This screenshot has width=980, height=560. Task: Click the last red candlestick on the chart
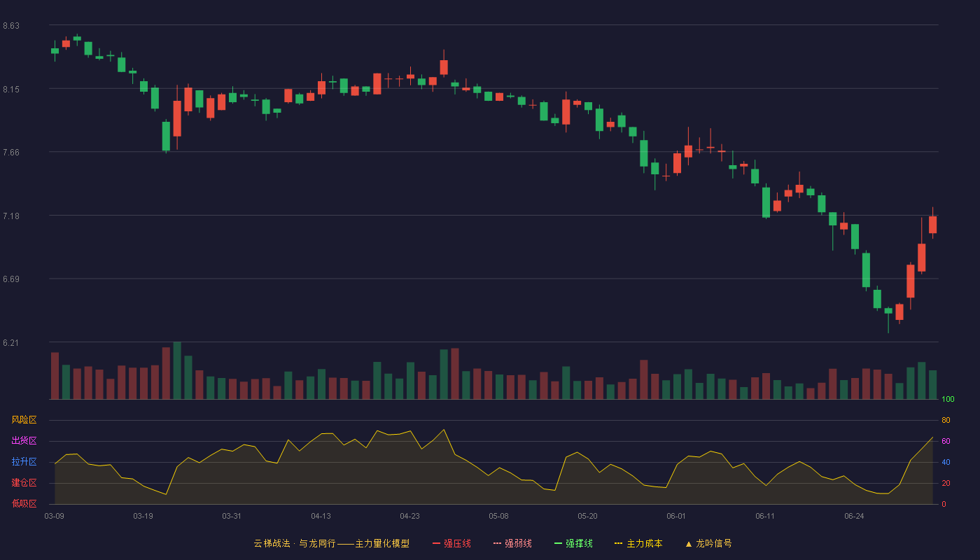tap(932, 224)
